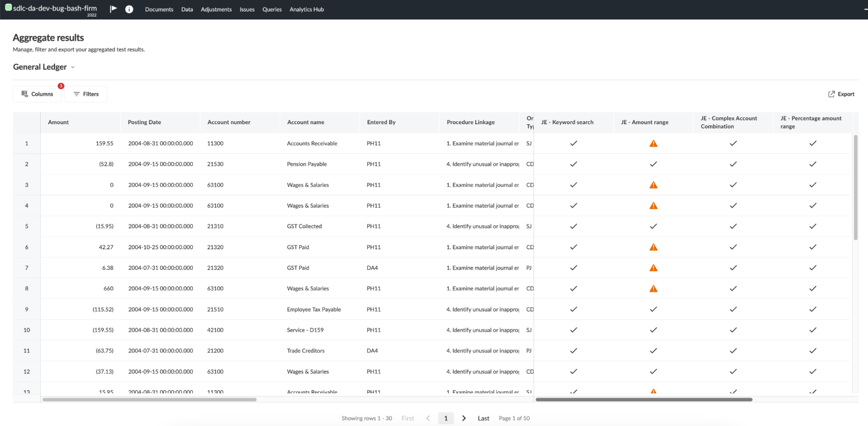Click the Posting Date column header

[x=144, y=122]
